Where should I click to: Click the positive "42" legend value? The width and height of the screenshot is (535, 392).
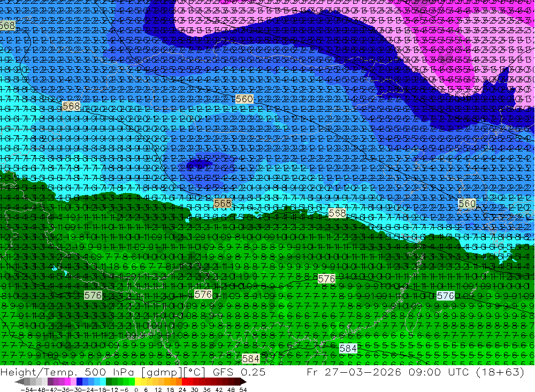(x=219, y=390)
